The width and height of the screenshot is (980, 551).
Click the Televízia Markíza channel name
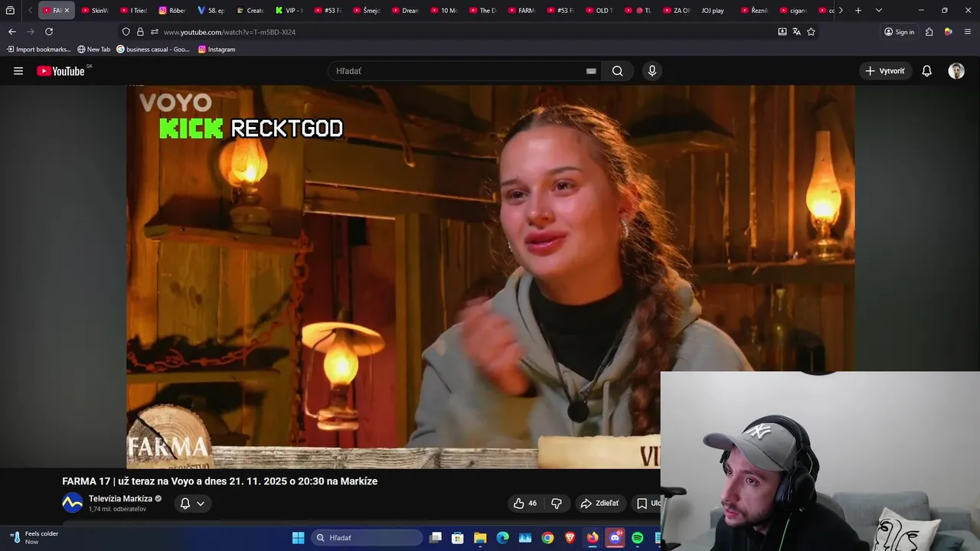tap(120, 499)
